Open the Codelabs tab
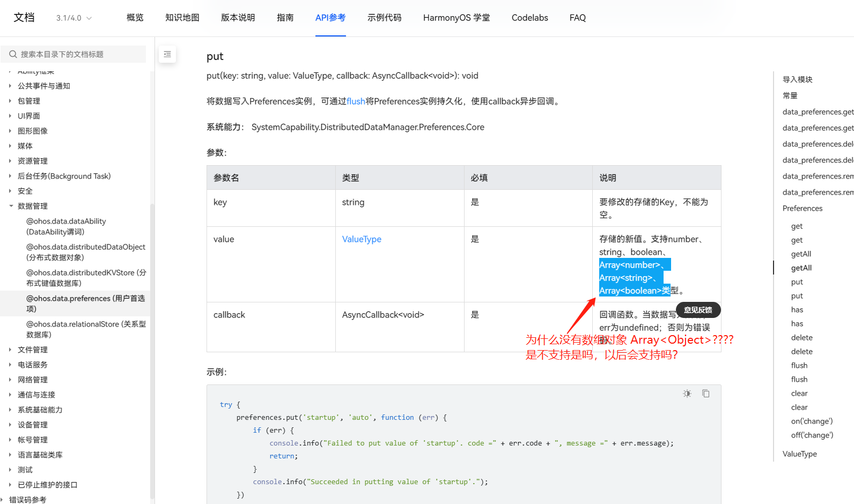Viewport: 854px width, 504px height. (x=530, y=18)
